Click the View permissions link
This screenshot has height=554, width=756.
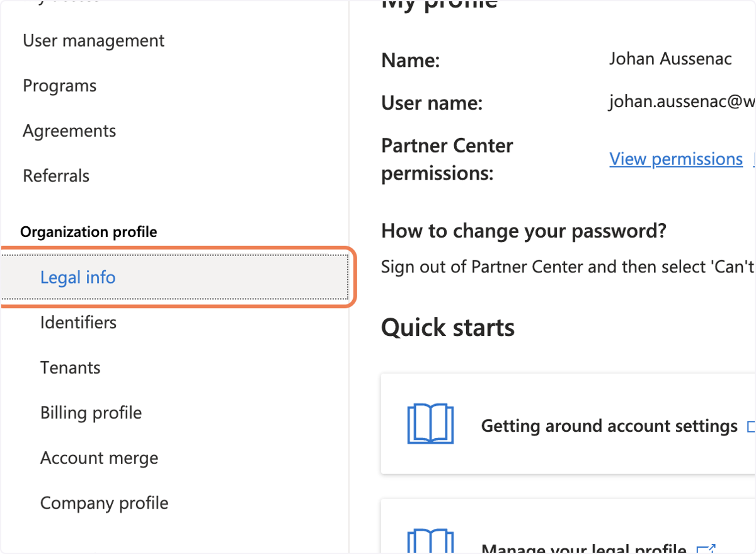676,159
